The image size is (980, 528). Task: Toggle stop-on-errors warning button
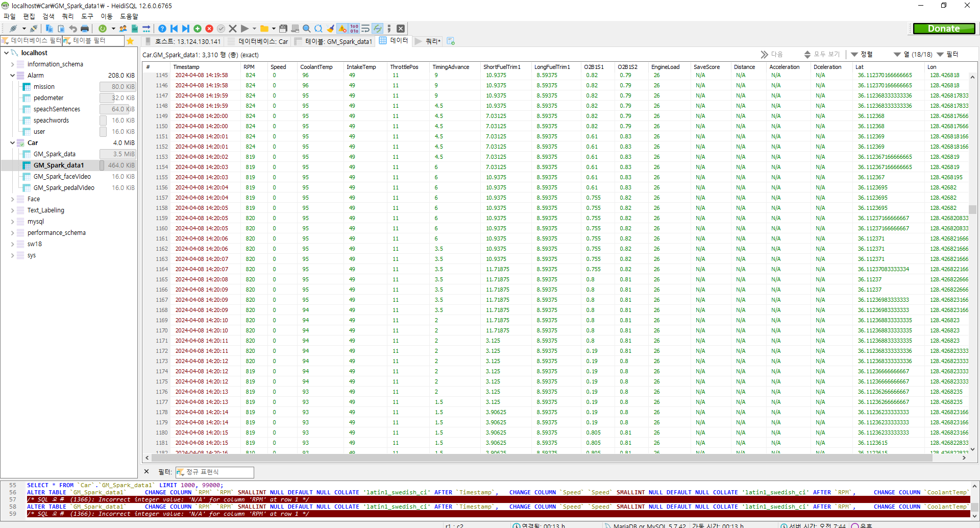coord(342,29)
